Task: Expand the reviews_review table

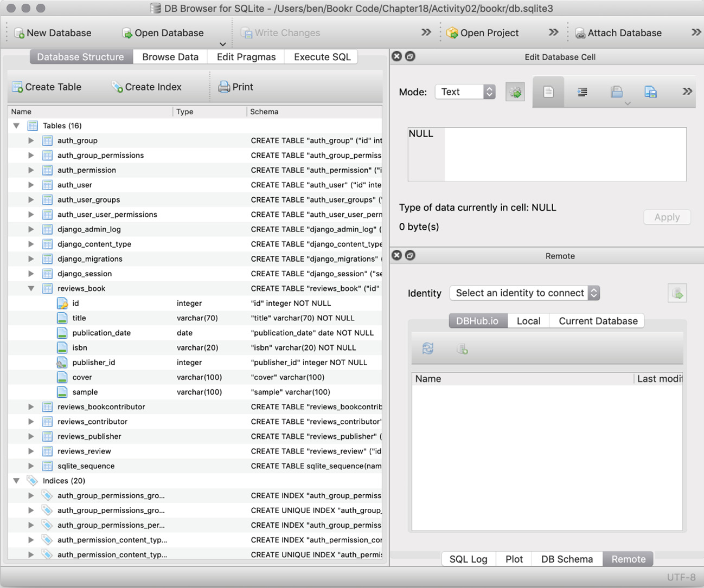Action: tap(31, 451)
